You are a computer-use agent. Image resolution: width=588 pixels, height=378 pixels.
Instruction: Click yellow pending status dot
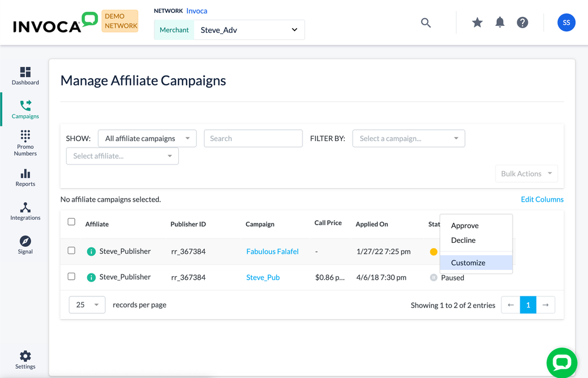point(434,252)
